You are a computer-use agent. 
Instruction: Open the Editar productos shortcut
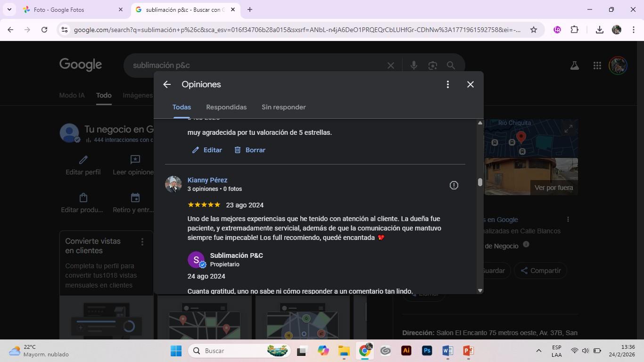click(82, 203)
